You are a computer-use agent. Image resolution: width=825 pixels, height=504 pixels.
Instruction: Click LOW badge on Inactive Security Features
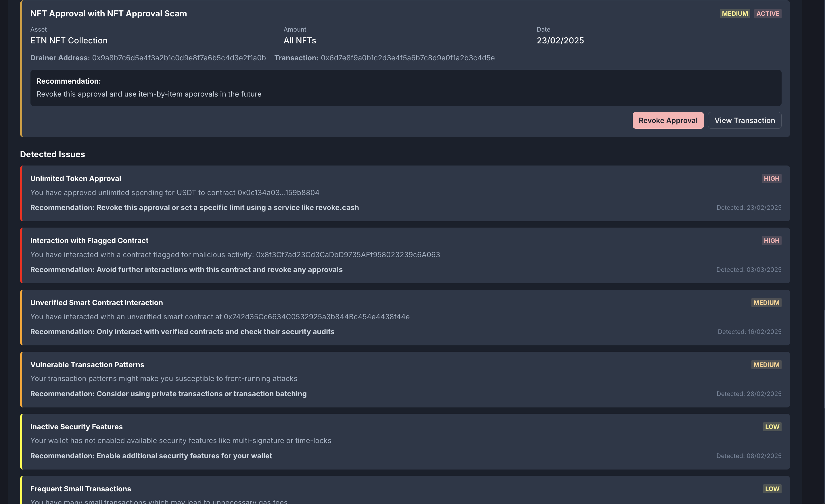pos(772,427)
